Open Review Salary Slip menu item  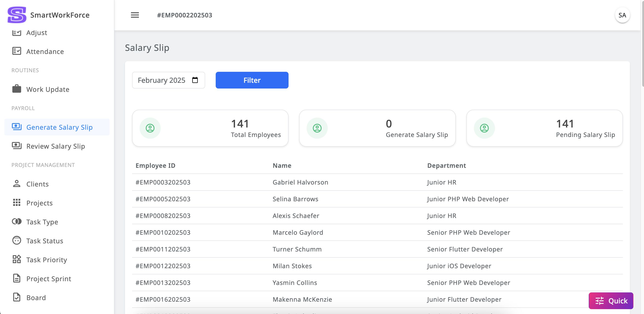coord(55,146)
